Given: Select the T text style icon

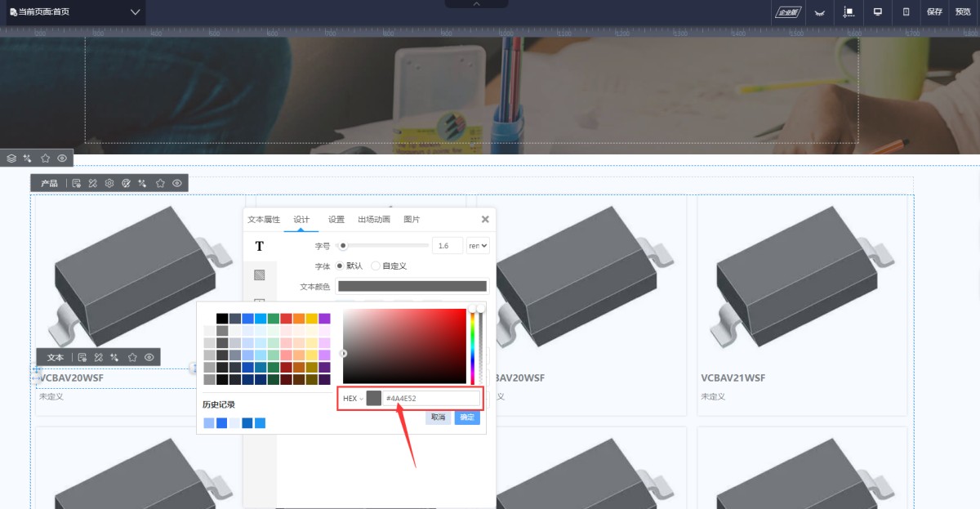Looking at the screenshot, I should (x=260, y=246).
